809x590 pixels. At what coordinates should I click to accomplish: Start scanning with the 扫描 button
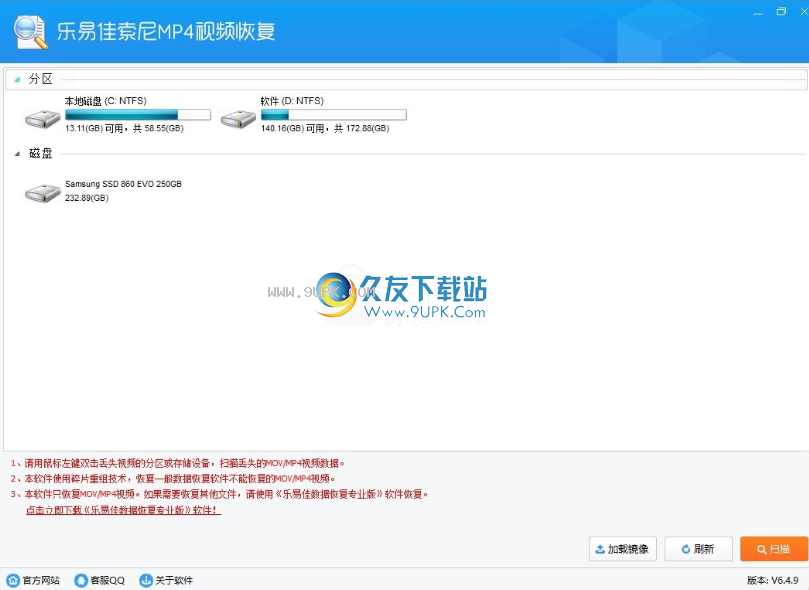coord(774,549)
